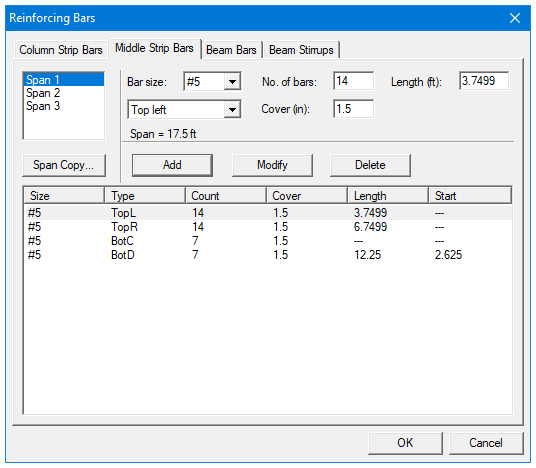Click the Cover (in) input field
Image resolution: width=536 pixels, height=468 pixels.
click(x=353, y=109)
